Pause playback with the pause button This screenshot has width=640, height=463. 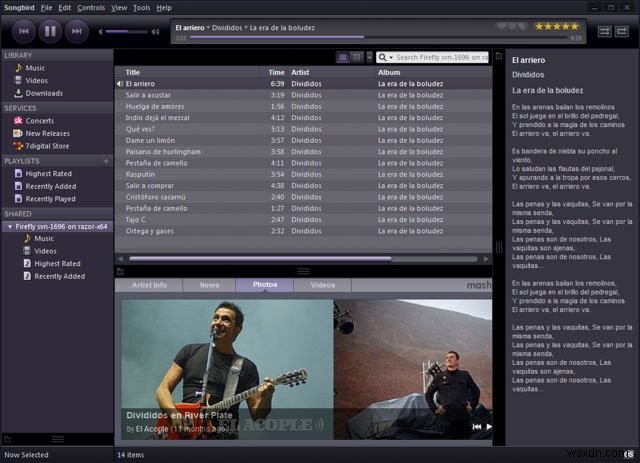[x=50, y=31]
